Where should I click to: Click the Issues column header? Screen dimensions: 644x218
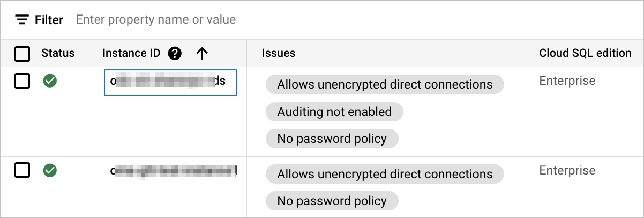coord(279,53)
